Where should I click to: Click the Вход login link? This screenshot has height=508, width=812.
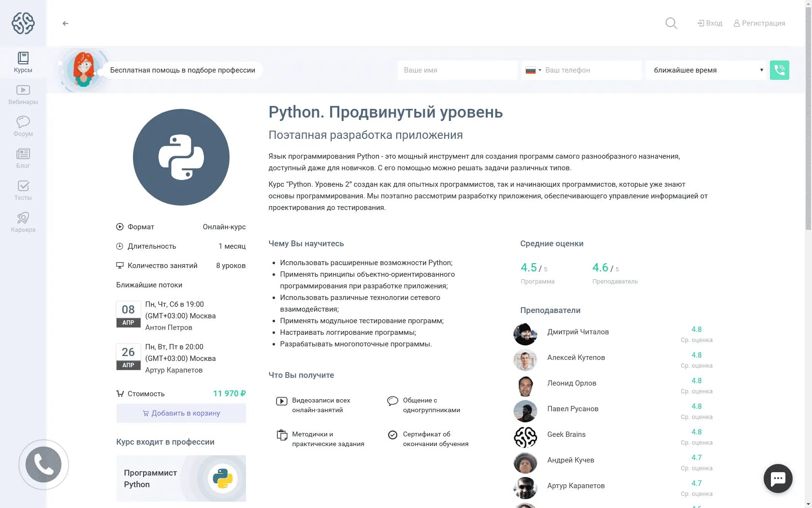(x=710, y=23)
